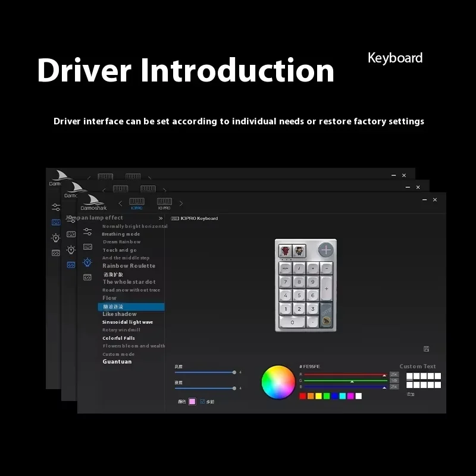Select the 0 key on the numpad
This screenshot has width=476, height=476.
pyautogui.click(x=292, y=322)
